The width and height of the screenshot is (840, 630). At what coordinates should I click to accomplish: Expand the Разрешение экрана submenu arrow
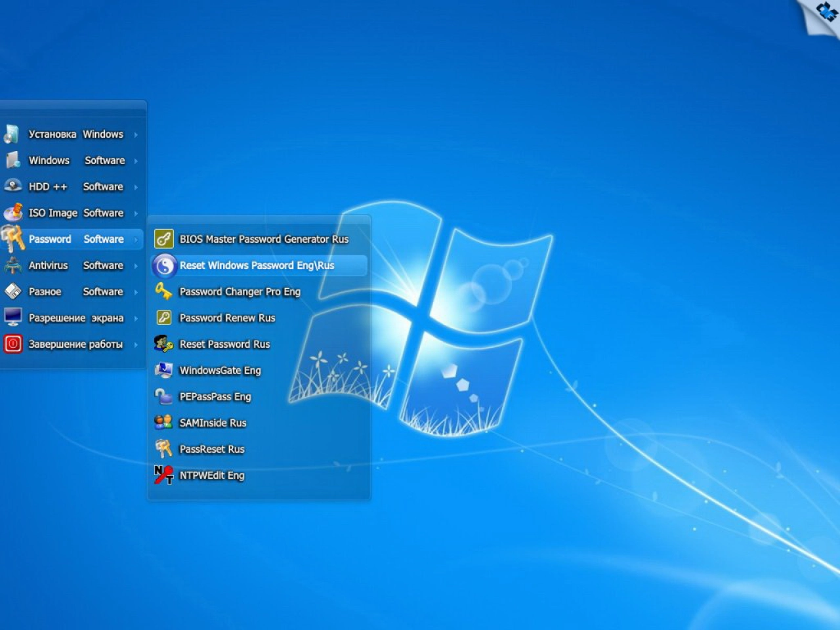tap(136, 318)
